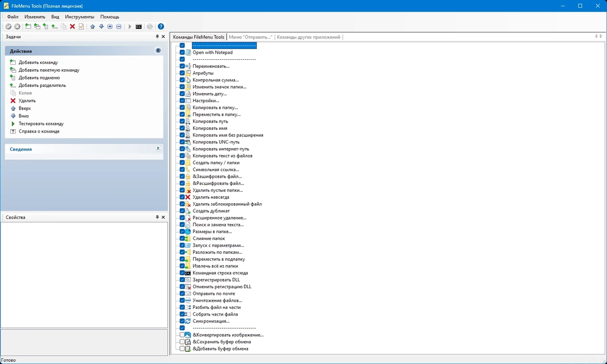
Task: Select the Уничтожение файлов command row
Action: (218, 300)
